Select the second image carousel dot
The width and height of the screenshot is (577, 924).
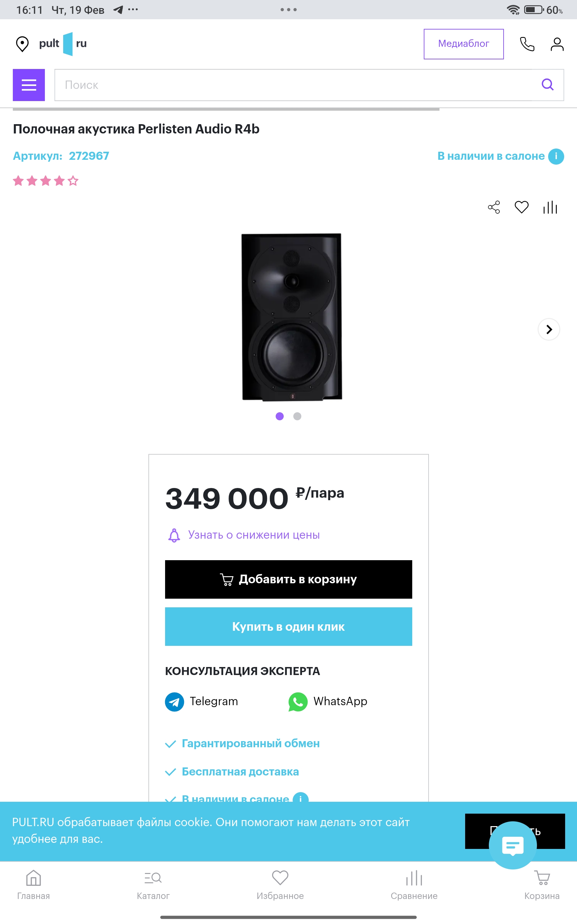tap(297, 416)
